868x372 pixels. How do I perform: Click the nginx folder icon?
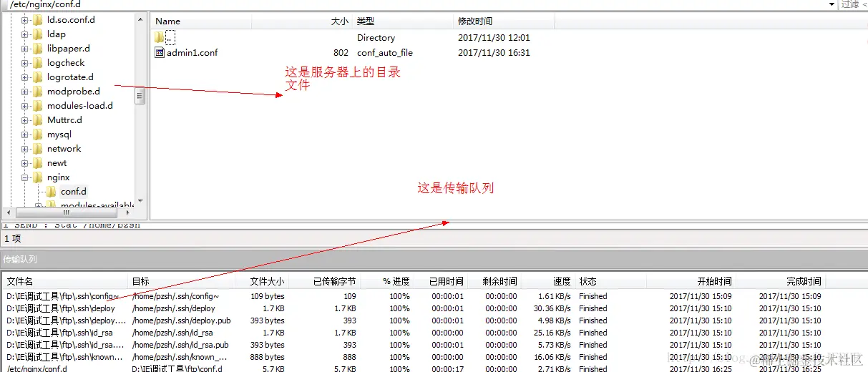point(38,177)
